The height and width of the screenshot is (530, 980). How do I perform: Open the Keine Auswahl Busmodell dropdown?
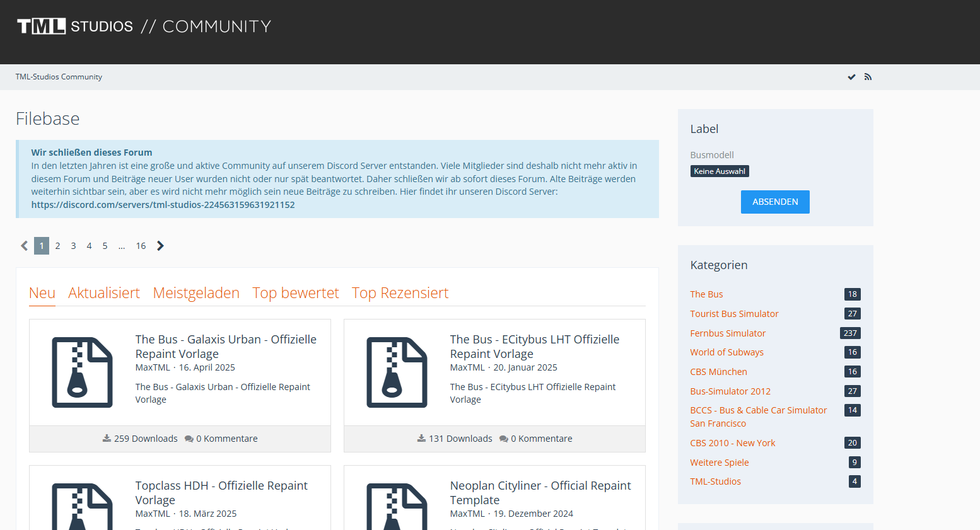pos(720,171)
